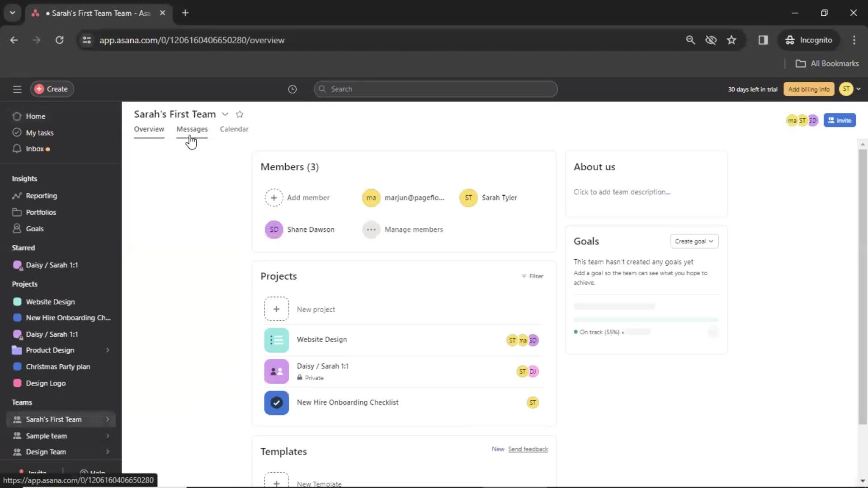Click the Portfolios icon
Viewport: 868px width, 488px height.
[16, 212]
